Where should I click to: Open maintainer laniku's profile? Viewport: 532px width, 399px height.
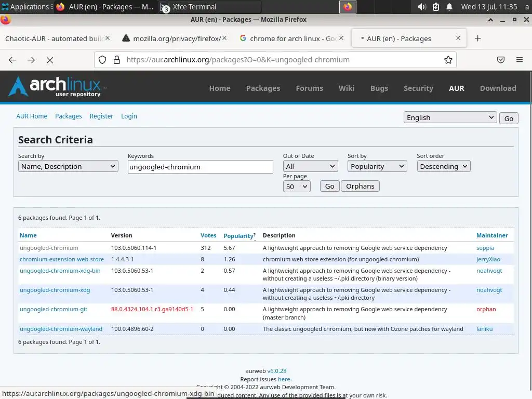pos(485,329)
